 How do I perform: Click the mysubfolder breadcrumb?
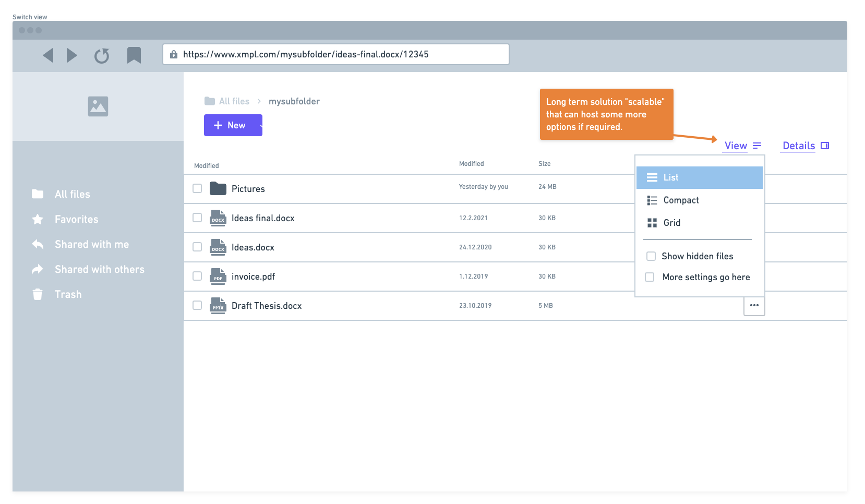[x=294, y=101]
